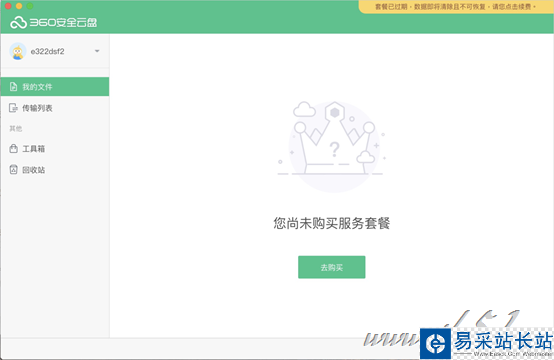Viewport: 554px width, 360px height.
Task: Click the user avatar picture
Action: tap(18, 51)
